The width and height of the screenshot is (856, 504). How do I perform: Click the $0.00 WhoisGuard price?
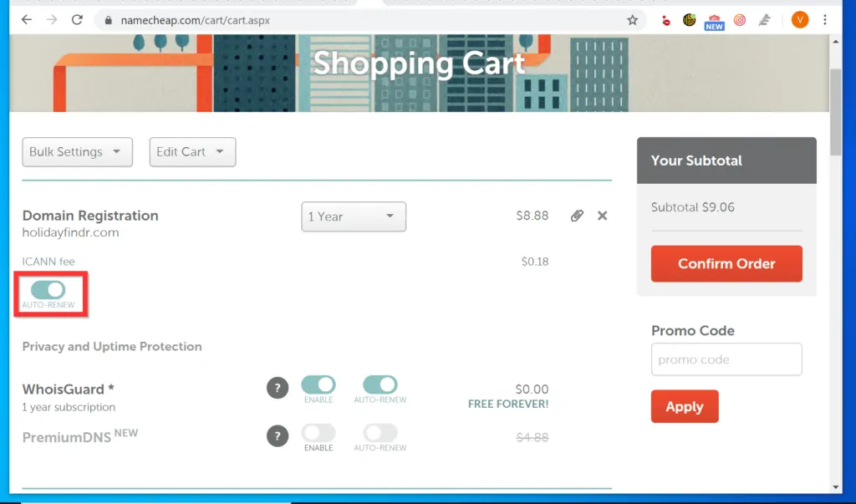click(532, 389)
